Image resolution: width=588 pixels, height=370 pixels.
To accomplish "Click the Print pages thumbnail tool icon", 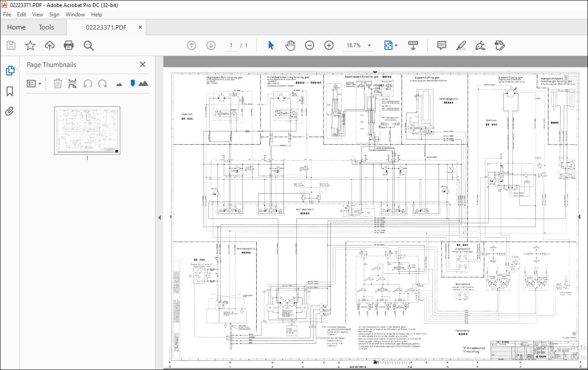I will (73, 83).
